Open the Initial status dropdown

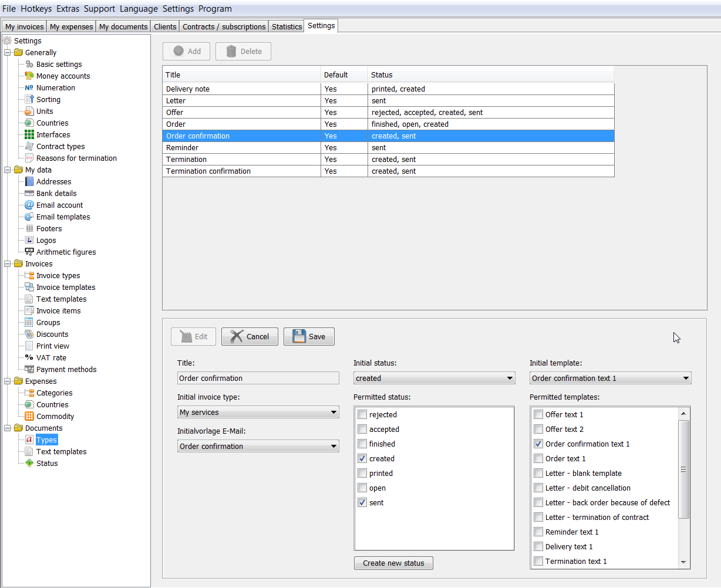[x=434, y=379]
